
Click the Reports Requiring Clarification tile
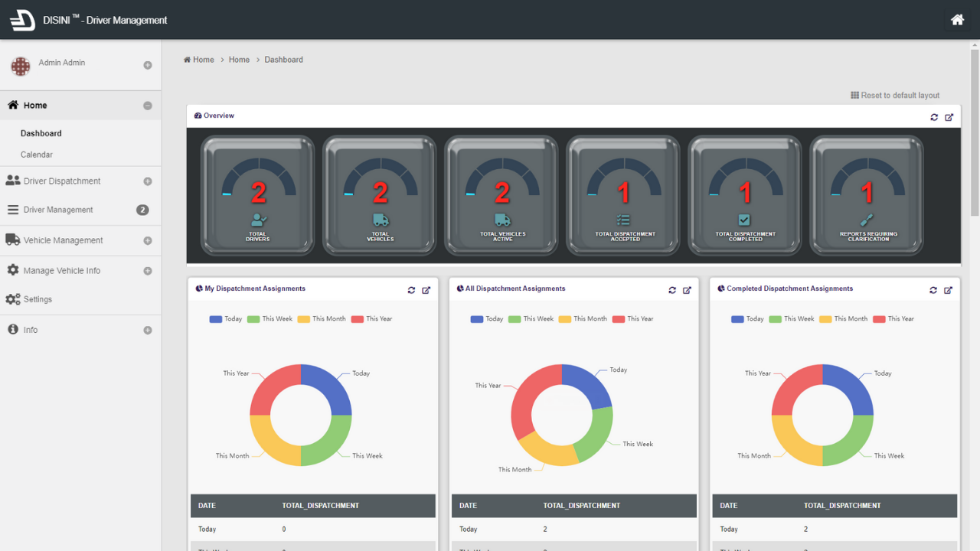(x=867, y=195)
